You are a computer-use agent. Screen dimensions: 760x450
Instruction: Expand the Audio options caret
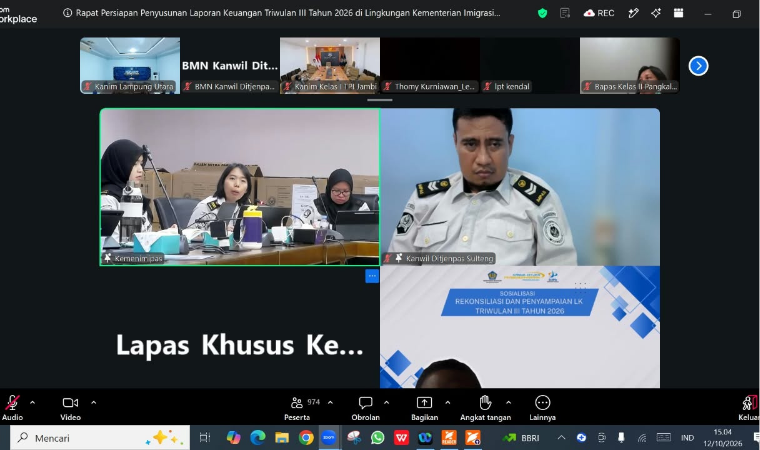pos(32,402)
